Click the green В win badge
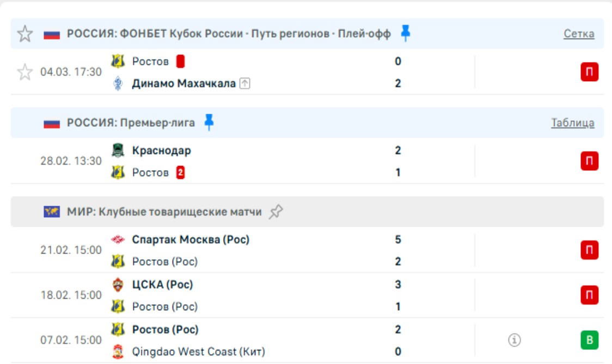 (589, 340)
